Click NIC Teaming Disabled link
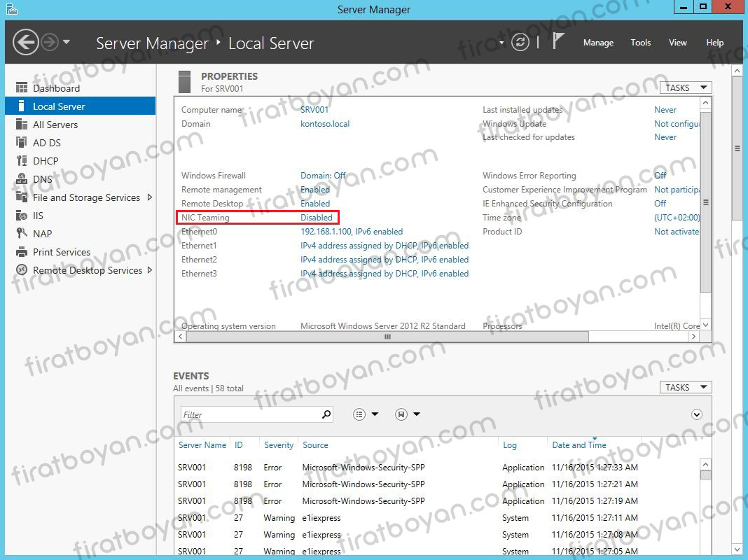Screen dimensions: 748x560 317,217
